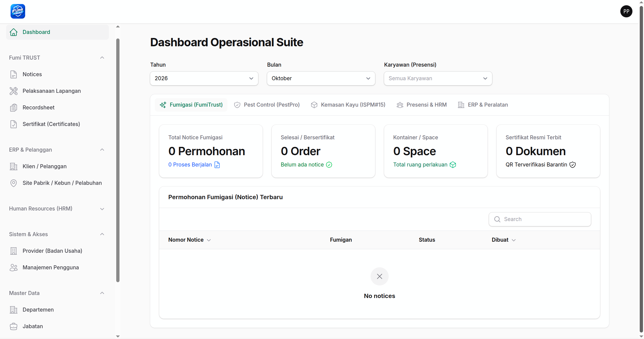Click the Manajemen Pengguna users icon
This screenshot has height=339, width=644.
(14, 268)
